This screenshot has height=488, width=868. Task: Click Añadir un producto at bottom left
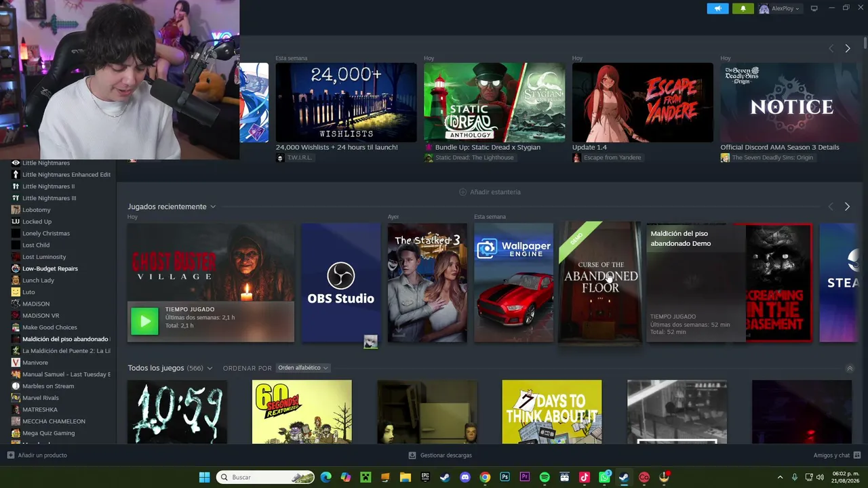(37, 455)
